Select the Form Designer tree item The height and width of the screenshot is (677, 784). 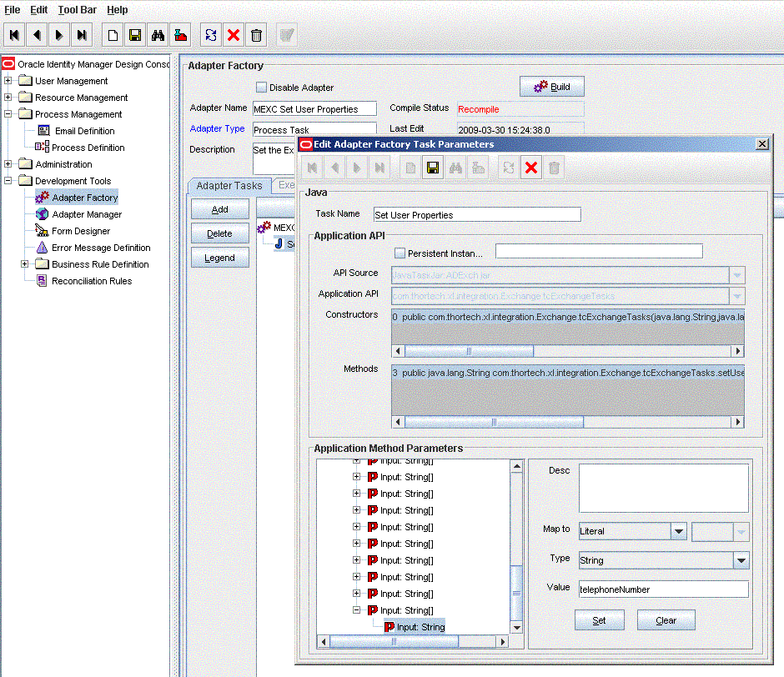coord(81,231)
